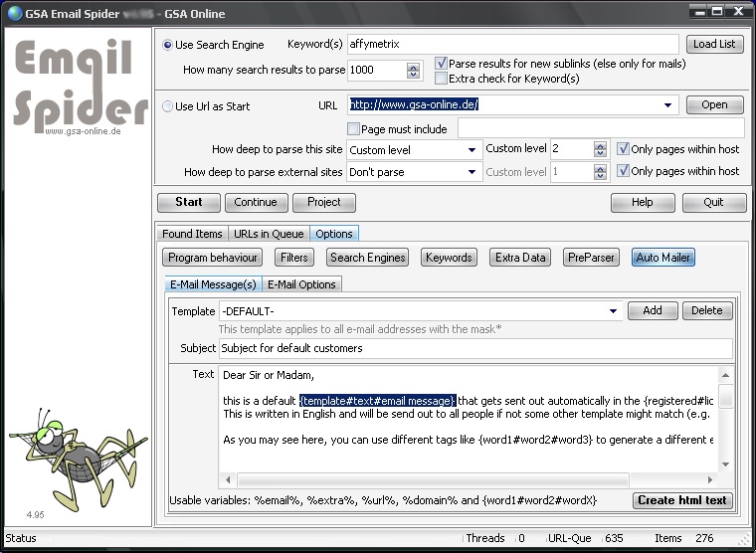The image size is (756, 553).
Task: Click the horizontal scrollbar right arrow
Action: click(709, 479)
